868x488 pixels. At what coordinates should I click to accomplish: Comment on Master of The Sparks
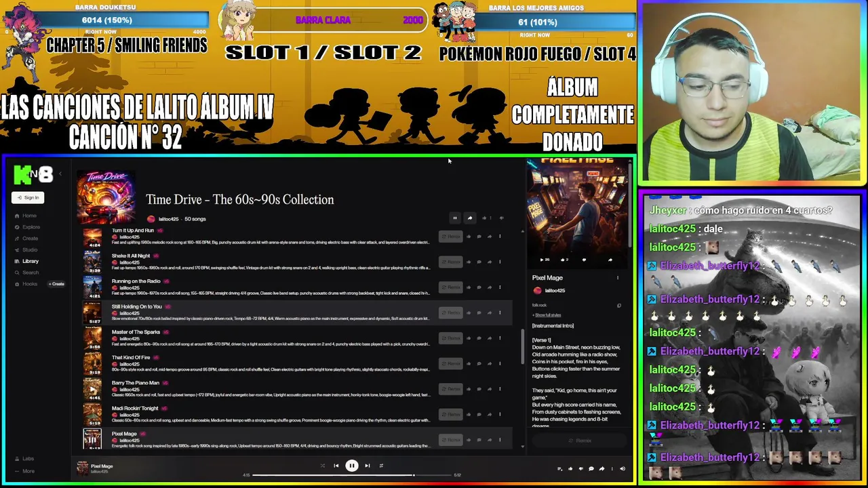coord(479,338)
